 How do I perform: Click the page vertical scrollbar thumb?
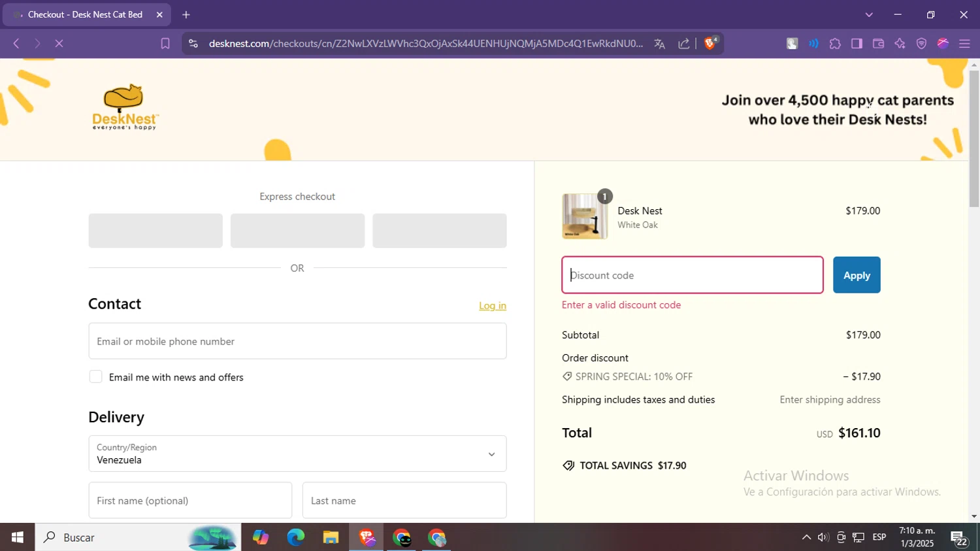[974, 139]
